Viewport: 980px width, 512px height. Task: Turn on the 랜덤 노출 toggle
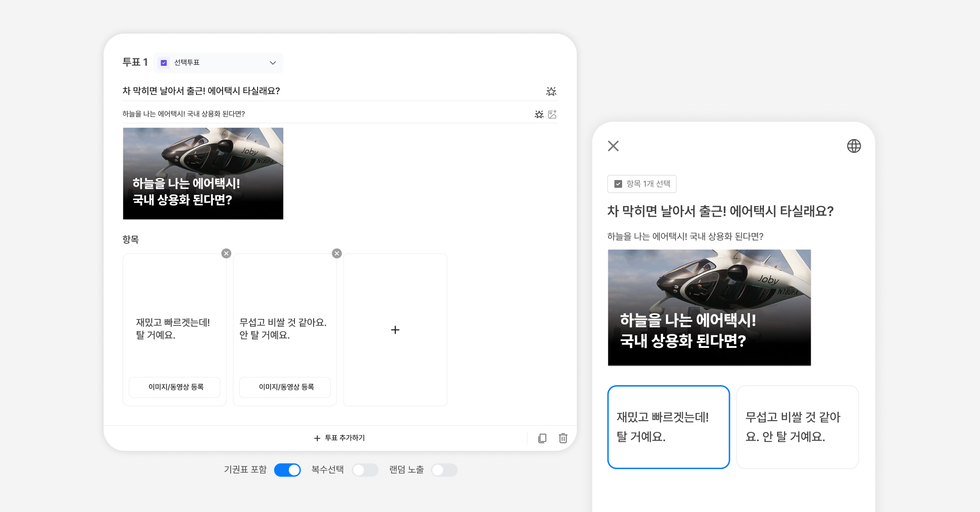444,470
